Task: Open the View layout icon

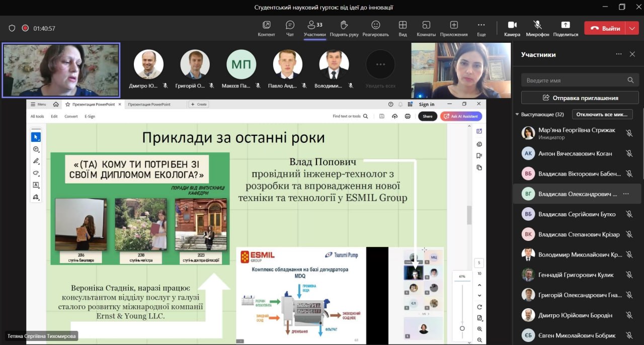Action: click(x=403, y=25)
